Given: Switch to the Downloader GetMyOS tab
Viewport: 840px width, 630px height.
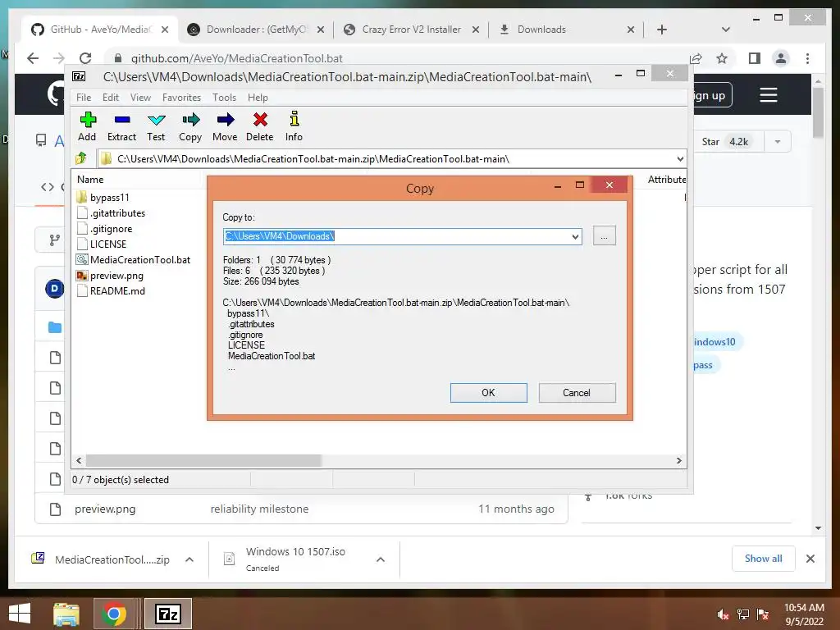Looking at the screenshot, I should (x=256, y=30).
